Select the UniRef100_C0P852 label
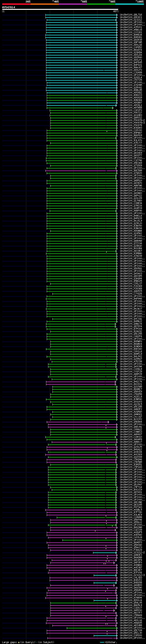This screenshot has width=146, height=644. pyautogui.click(x=131, y=47)
